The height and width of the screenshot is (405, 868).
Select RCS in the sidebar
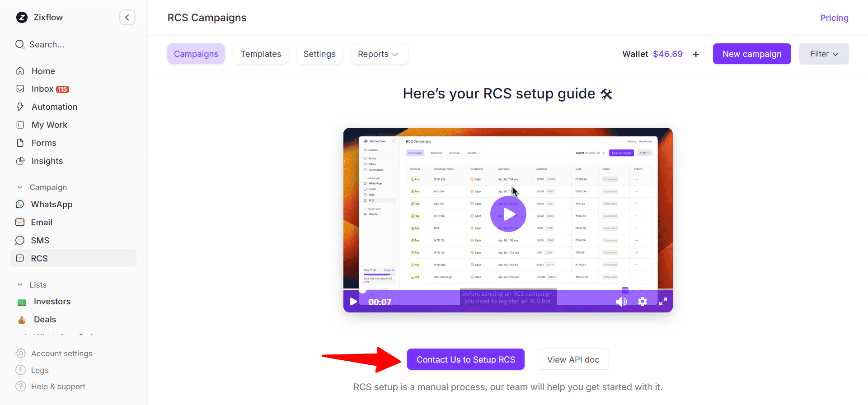tap(73, 258)
